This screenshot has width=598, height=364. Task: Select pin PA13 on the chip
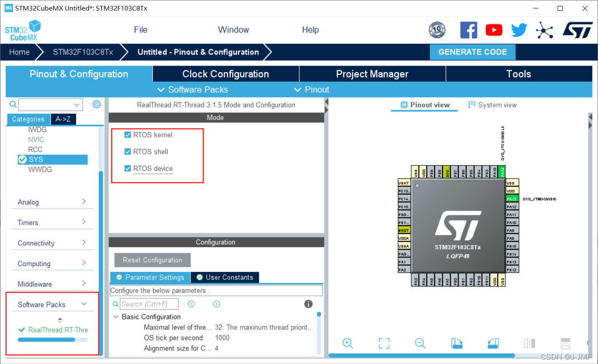(x=512, y=199)
